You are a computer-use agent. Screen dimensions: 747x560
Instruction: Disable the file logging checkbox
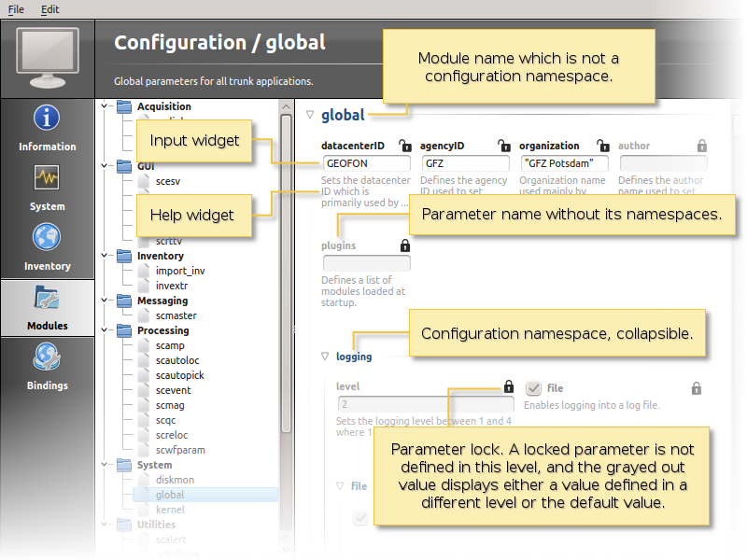tap(533, 388)
